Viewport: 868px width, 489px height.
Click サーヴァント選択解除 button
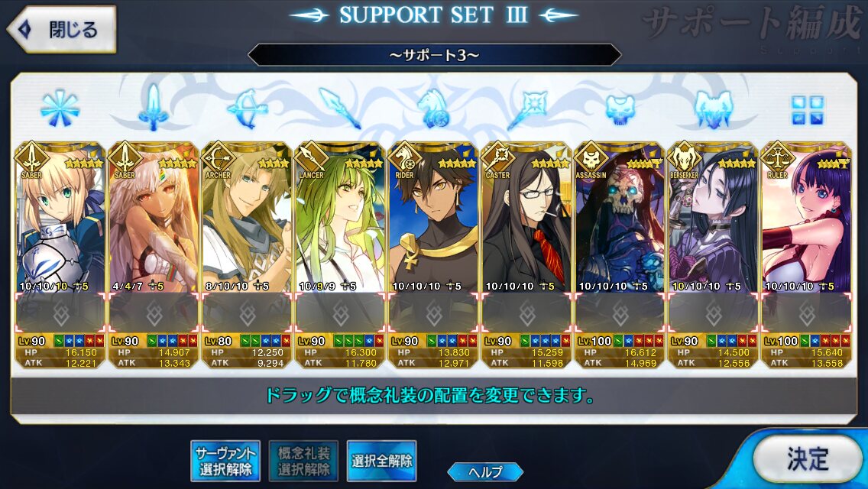point(226,461)
